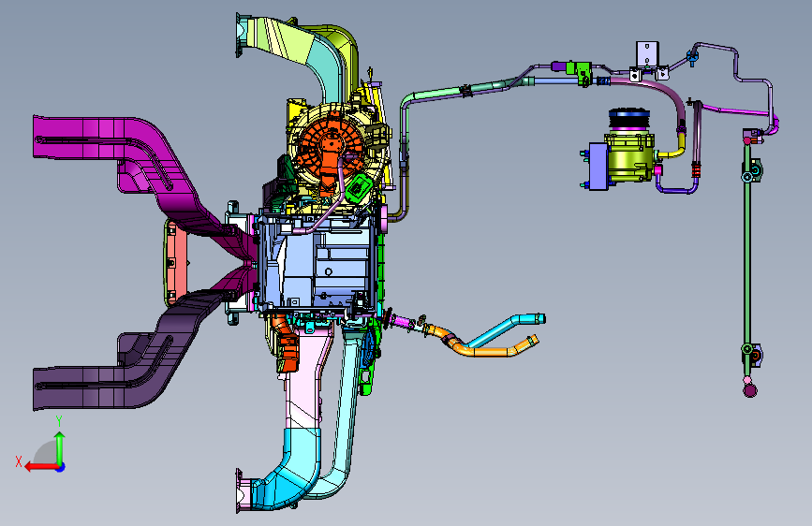Pick the white mounting bracket plate
This screenshot has width=812, height=526.
click(647, 54)
